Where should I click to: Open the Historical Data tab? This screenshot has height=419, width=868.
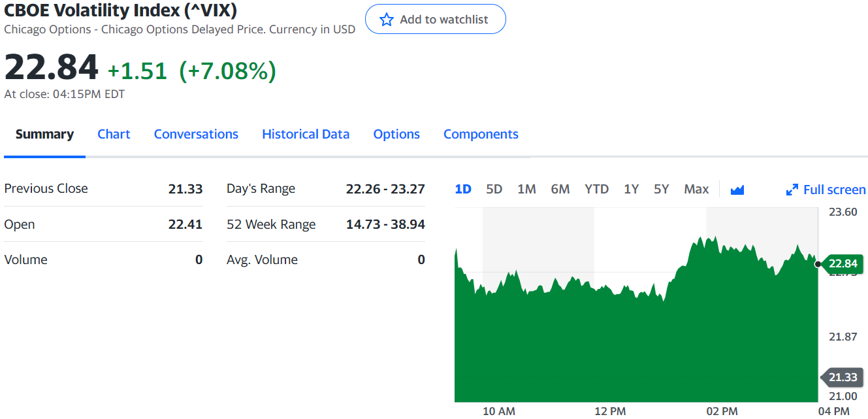pyautogui.click(x=306, y=134)
